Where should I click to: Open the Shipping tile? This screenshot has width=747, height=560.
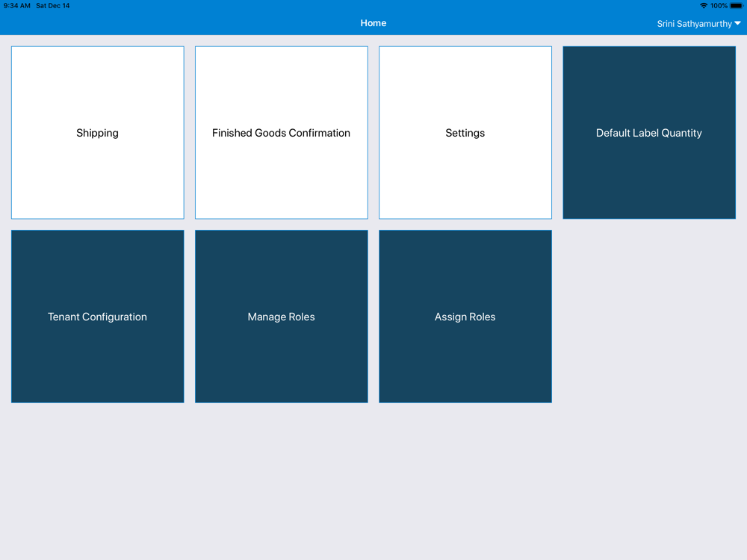98,132
